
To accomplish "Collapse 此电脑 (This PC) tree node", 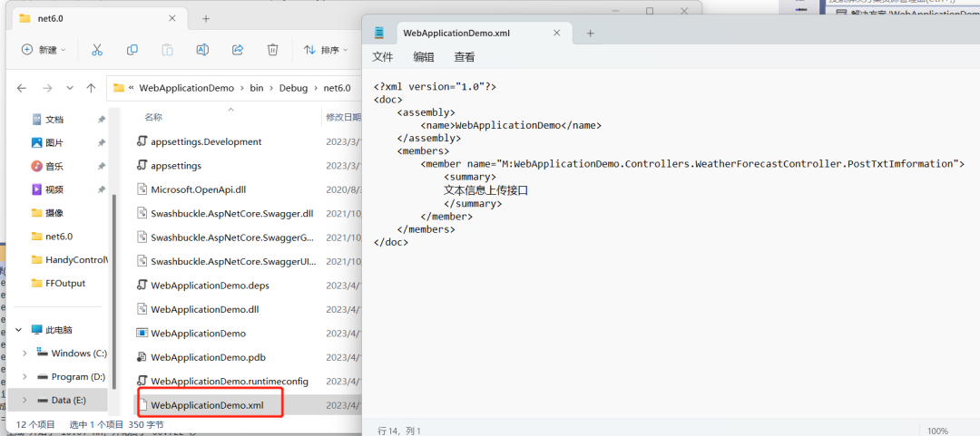I will tap(19, 330).
